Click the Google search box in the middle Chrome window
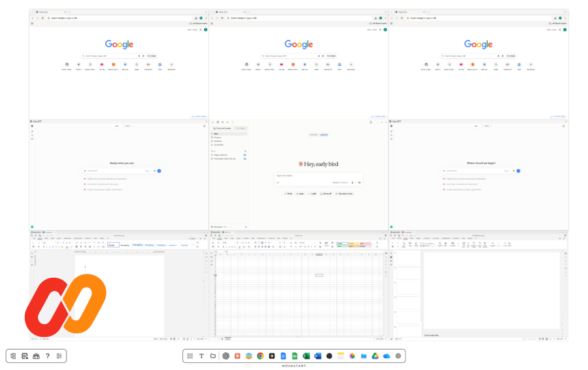This screenshot has width=588, height=370. point(299,56)
